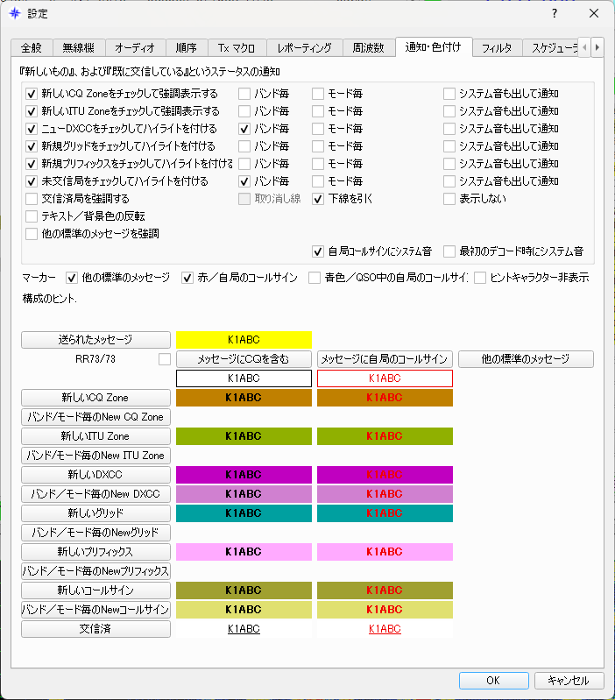This screenshot has height=700, width=615.
Task: Click the help question mark in title bar
Action: coord(554,14)
